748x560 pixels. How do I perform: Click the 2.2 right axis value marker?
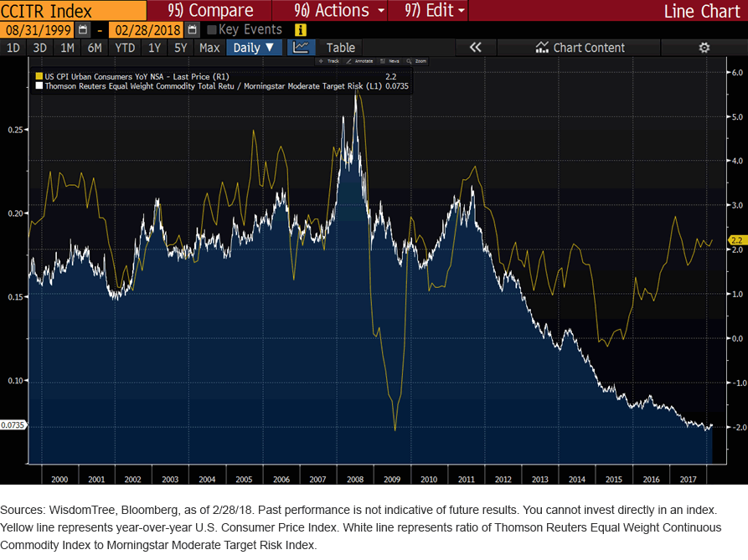737,240
